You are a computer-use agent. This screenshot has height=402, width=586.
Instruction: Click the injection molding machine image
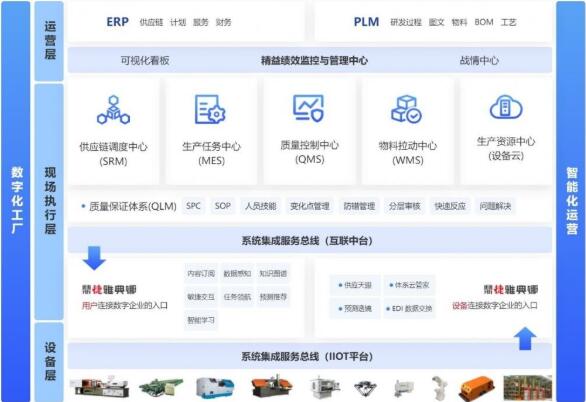coord(100,387)
